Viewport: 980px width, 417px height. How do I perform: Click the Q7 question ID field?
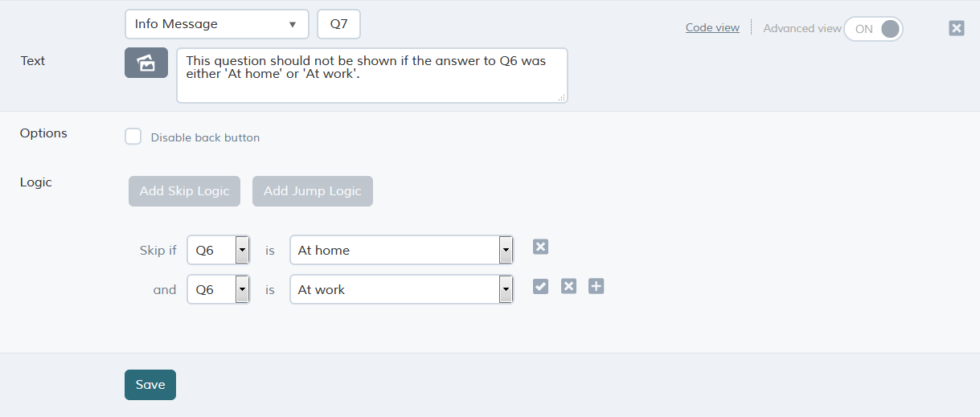(x=339, y=24)
